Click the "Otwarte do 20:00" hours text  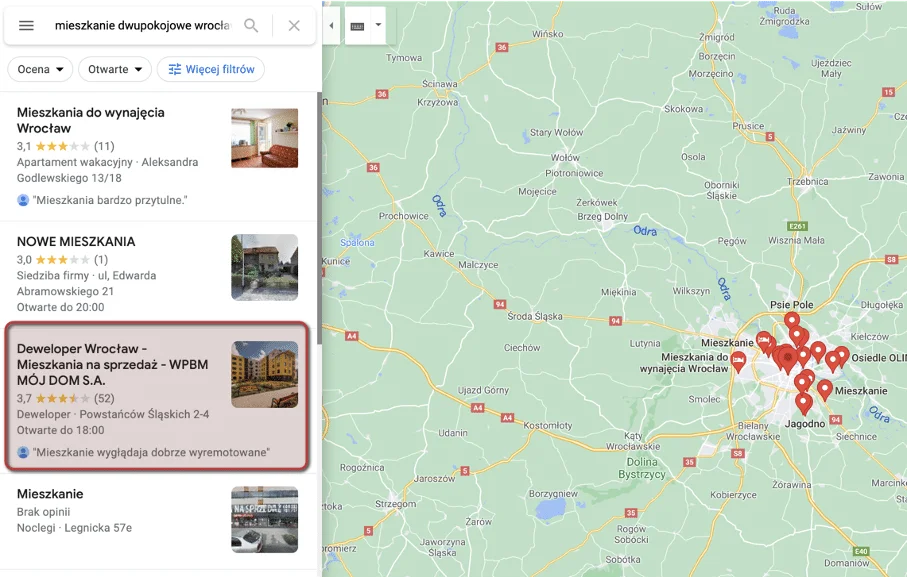point(60,307)
